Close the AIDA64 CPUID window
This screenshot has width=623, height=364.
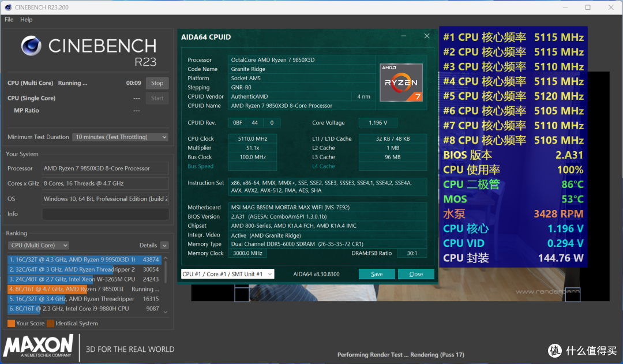427,36
